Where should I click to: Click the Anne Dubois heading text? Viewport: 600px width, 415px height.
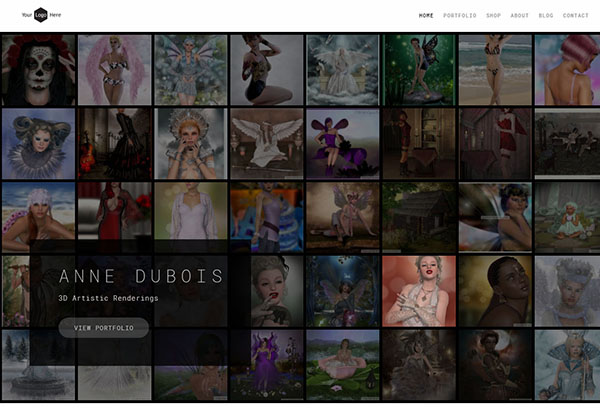pyautogui.click(x=140, y=276)
